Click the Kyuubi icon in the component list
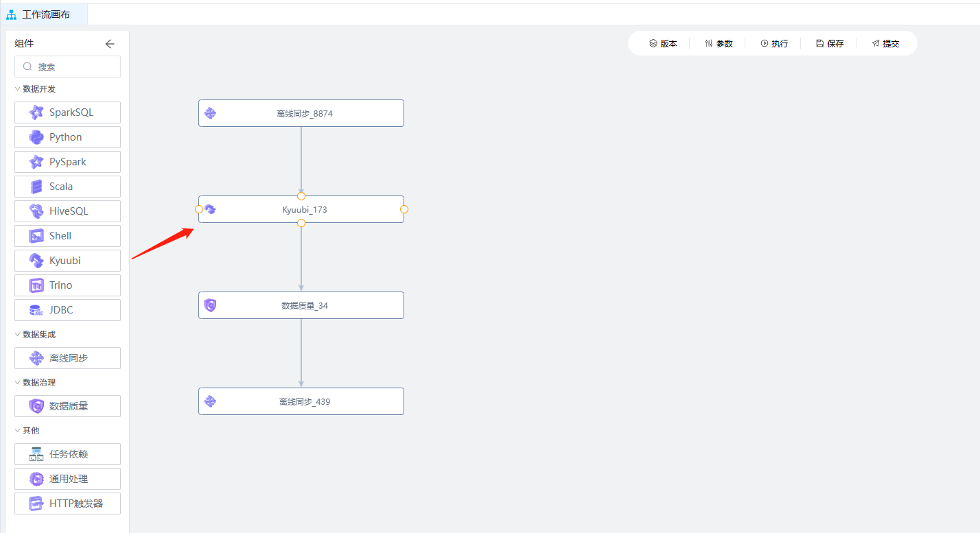Screen dimensions: 980x533 (x=36, y=261)
